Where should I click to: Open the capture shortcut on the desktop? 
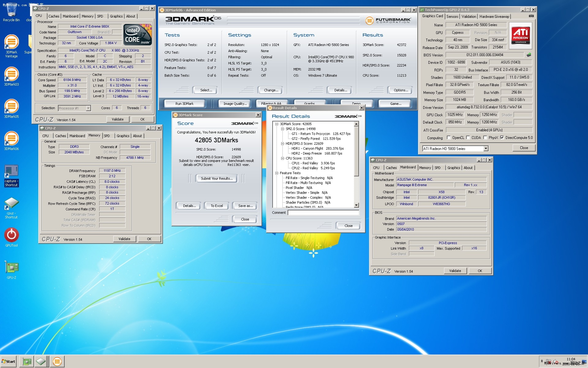pos(11,176)
